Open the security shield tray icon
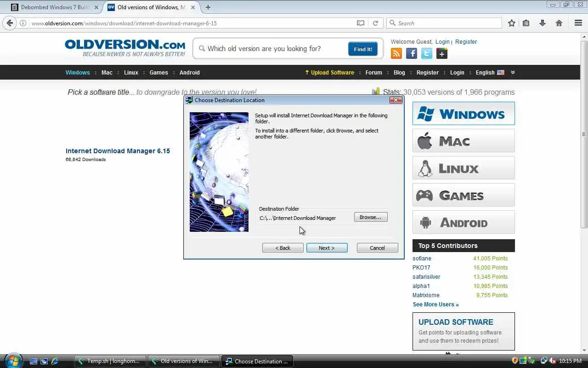Screen dimensions: 588x368 click(515, 361)
